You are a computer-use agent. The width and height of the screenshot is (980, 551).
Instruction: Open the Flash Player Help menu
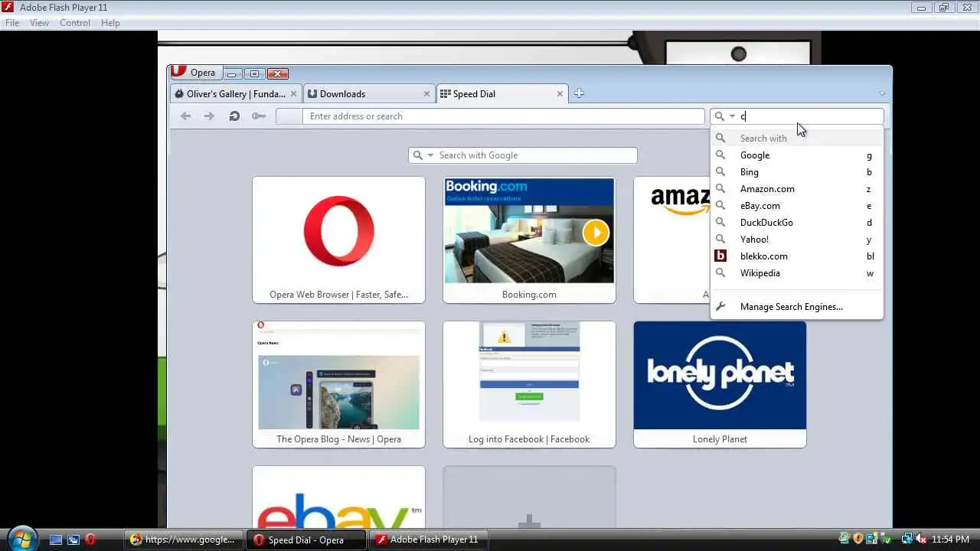(110, 23)
